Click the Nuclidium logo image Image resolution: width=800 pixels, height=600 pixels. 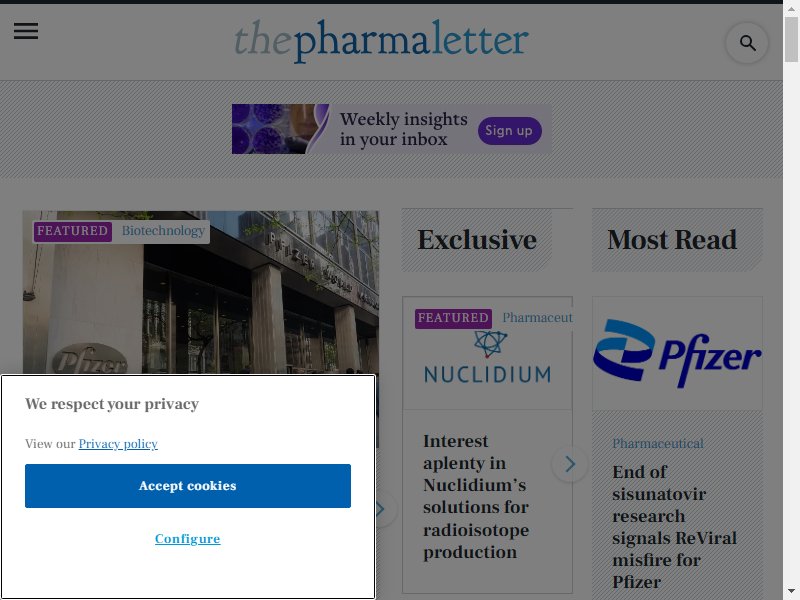[x=487, y=357]
